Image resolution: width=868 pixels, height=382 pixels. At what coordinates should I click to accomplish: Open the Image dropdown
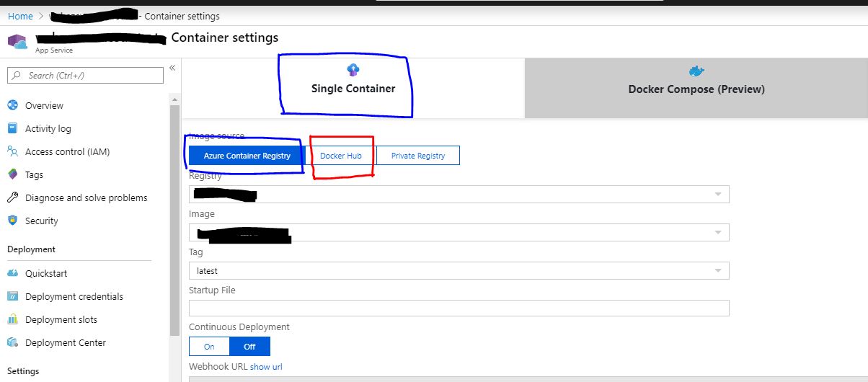pyautogui.click(x=459, y=232)
